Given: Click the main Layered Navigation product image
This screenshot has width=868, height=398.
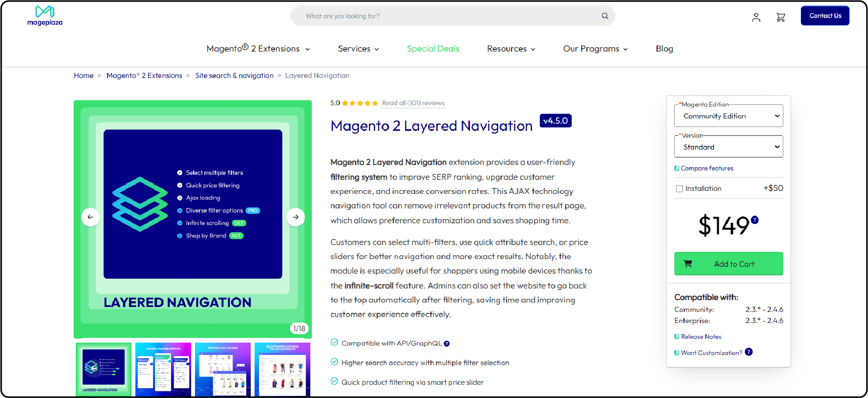Looking at the screenshot, I should coord(193,219).
